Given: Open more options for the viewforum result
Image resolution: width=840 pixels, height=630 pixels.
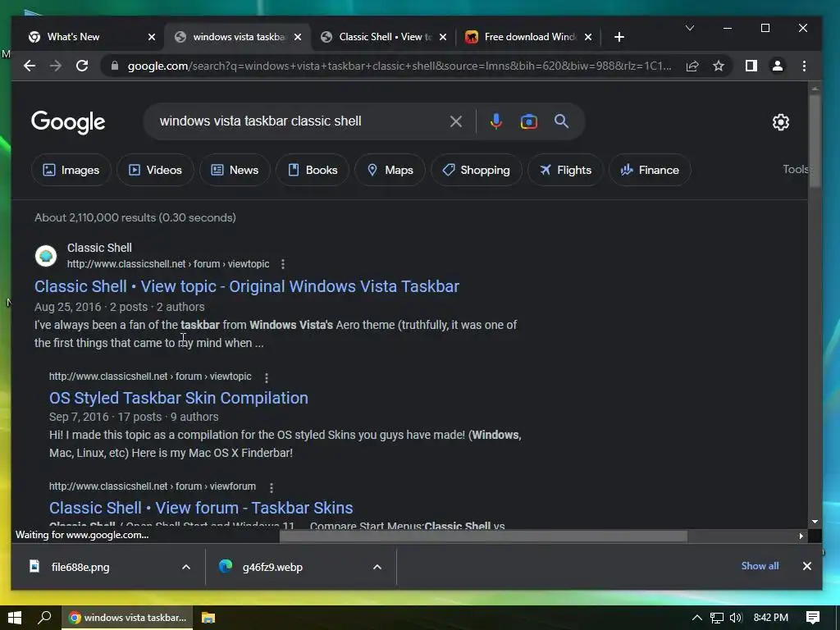Looking at the screenshot, I should pyautogui.click(x=272, y=487).
